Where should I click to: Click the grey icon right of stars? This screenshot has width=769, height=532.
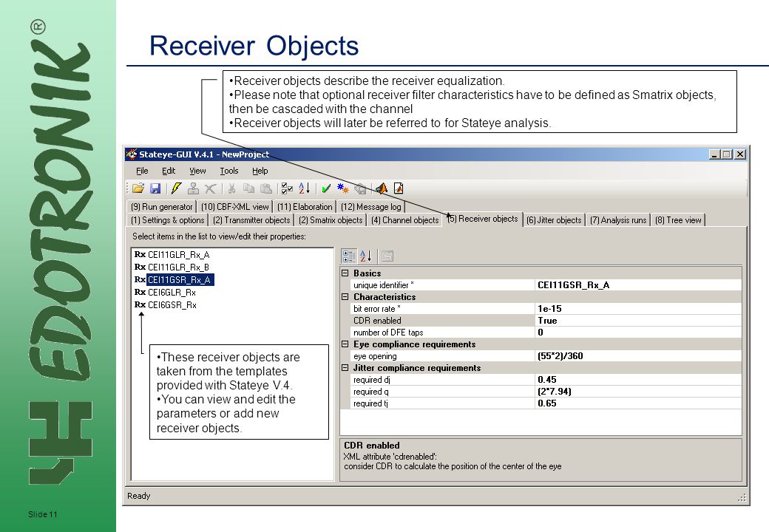tap(361, 188)
